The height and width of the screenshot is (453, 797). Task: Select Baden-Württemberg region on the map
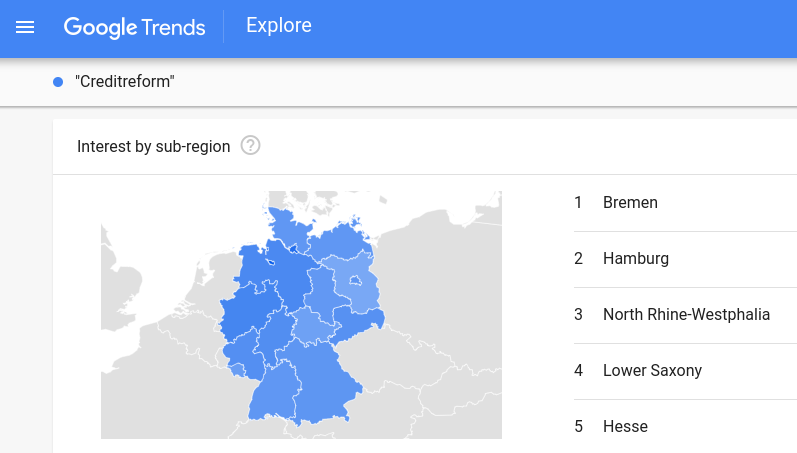[x=270, y=395]
